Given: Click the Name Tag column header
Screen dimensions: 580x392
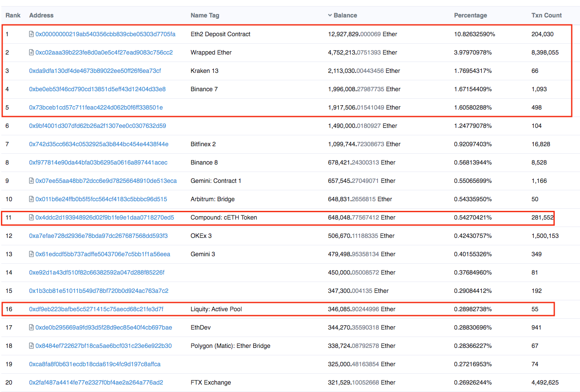Looking at the screenshot, I should 205,15.
